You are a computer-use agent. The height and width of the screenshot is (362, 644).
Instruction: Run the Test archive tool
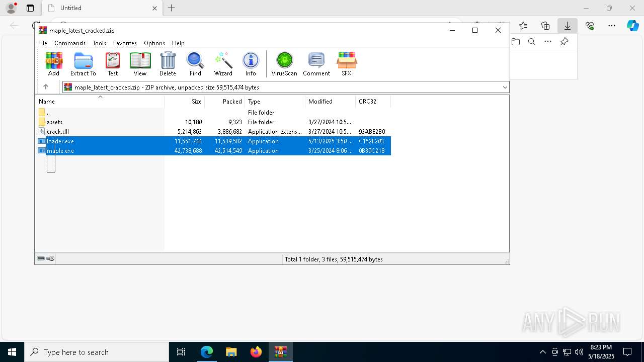coord(113,64)
